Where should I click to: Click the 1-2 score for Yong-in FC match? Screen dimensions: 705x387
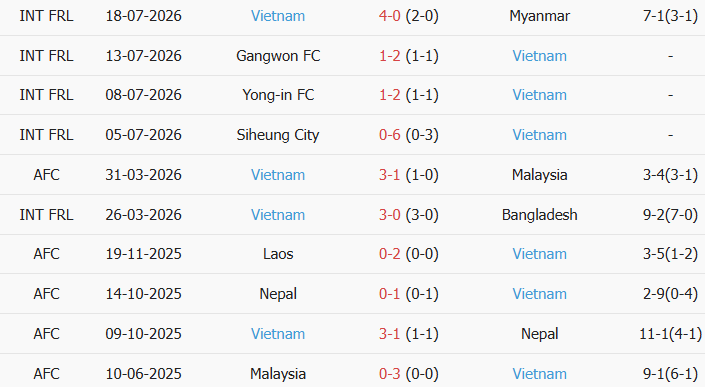click(389, 95)
